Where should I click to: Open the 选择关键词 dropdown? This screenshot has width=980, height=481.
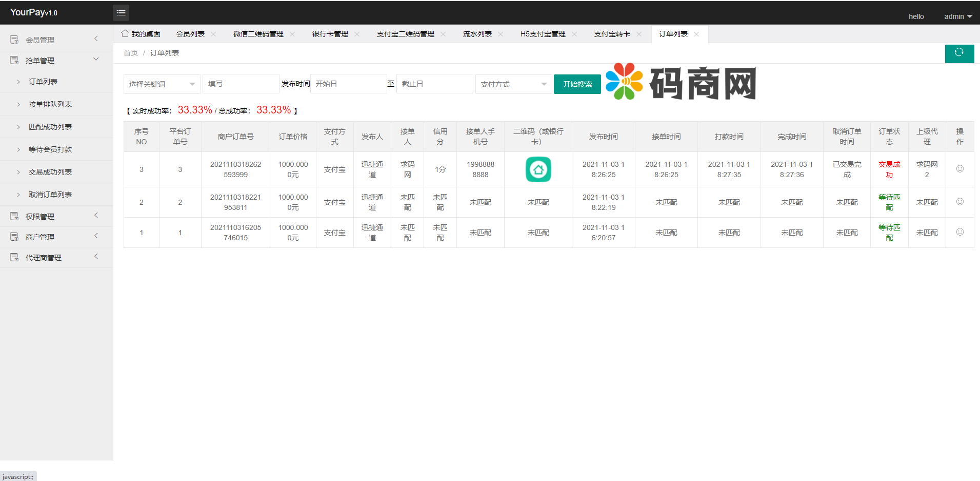[x=162, y=84]
